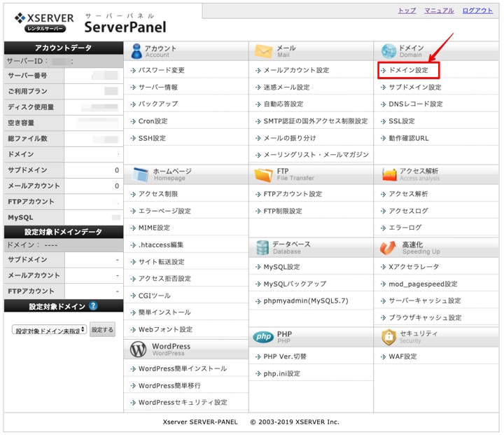
Task: Open SSH設定
Action: (x=152, y=139)
